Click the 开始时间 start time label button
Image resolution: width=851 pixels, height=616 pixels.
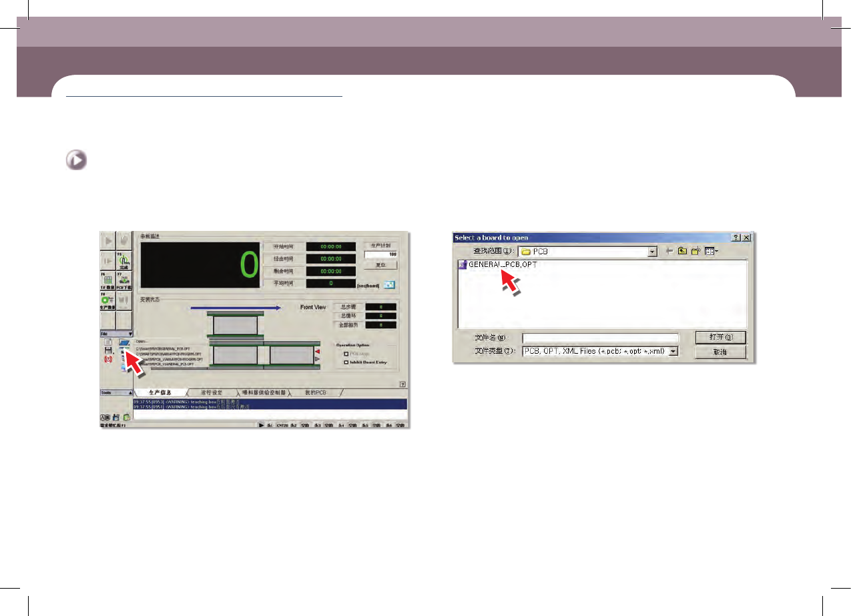(x=283, y=246)
